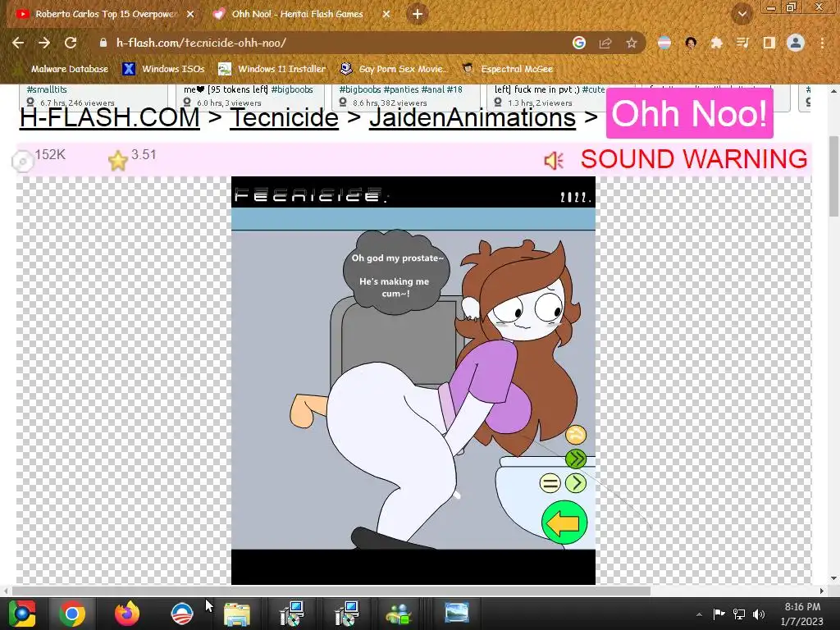Close the Ohh Noo! browser tab

tap(386, 15)
